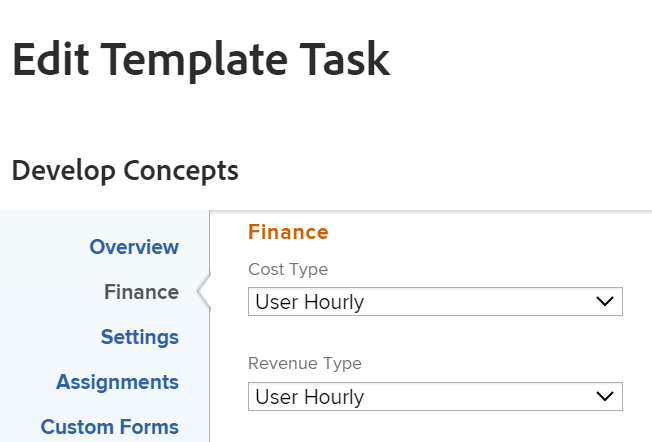Click "User Hourly" value in Revenue Type
Screen dimensions: 652x442
pos(310,397)
